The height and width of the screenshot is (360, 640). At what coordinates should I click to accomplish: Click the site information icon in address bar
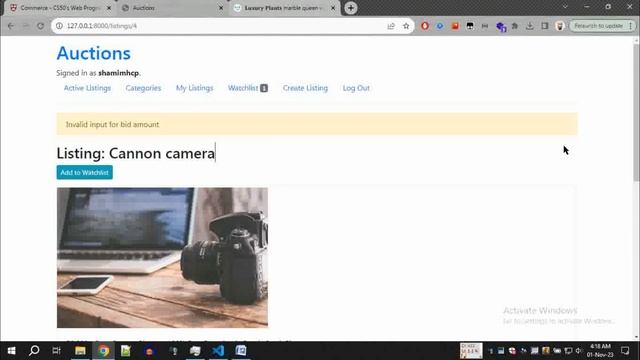59,26
